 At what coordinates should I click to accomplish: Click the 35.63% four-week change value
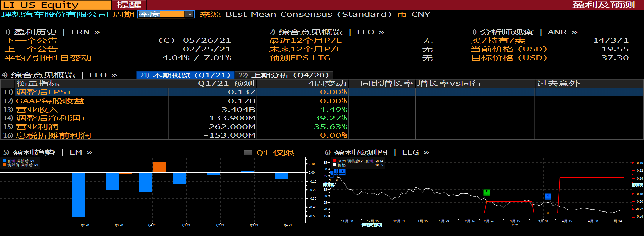(x=330, y=127)
